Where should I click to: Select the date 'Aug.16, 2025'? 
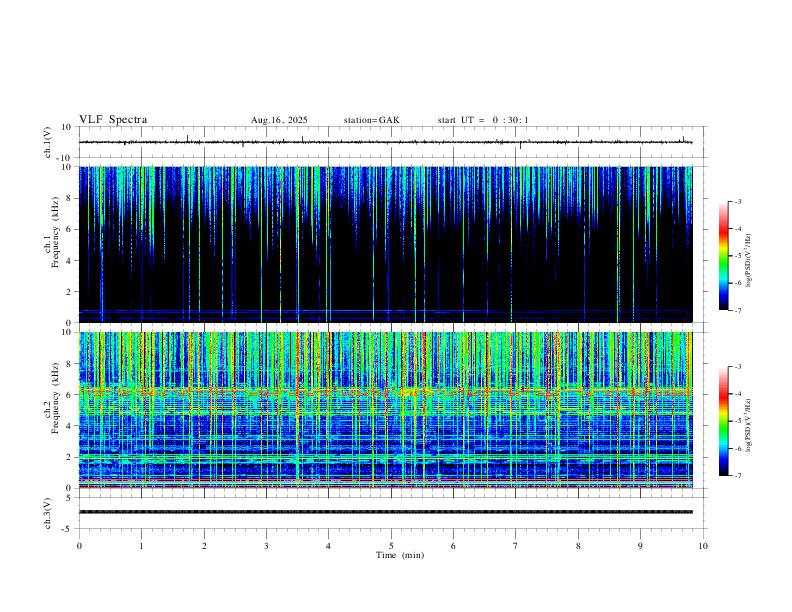point(279,120)
